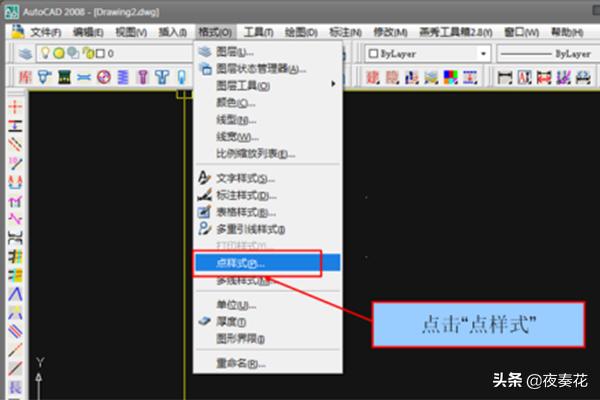Click the yellow hash grid icon in left toolbar
The width and height of the screenshot is (600, 400).
tap(15, 256)
